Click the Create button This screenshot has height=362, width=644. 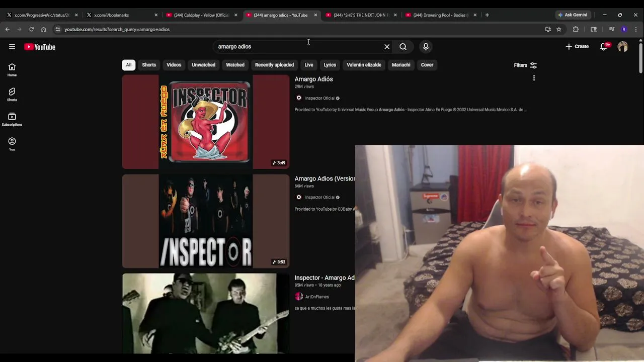tap(577, 47)
